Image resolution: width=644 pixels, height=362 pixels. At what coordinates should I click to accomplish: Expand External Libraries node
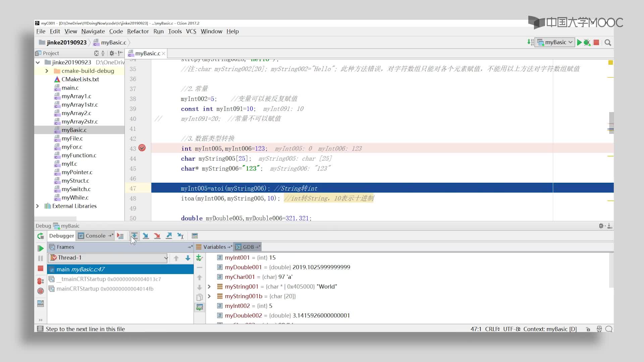[x=38, y=206]
